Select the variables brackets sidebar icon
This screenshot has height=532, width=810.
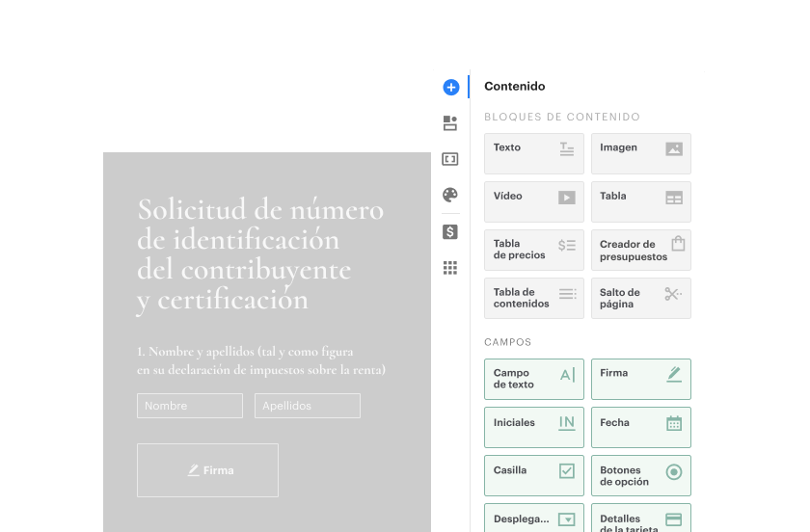point(450,159)
